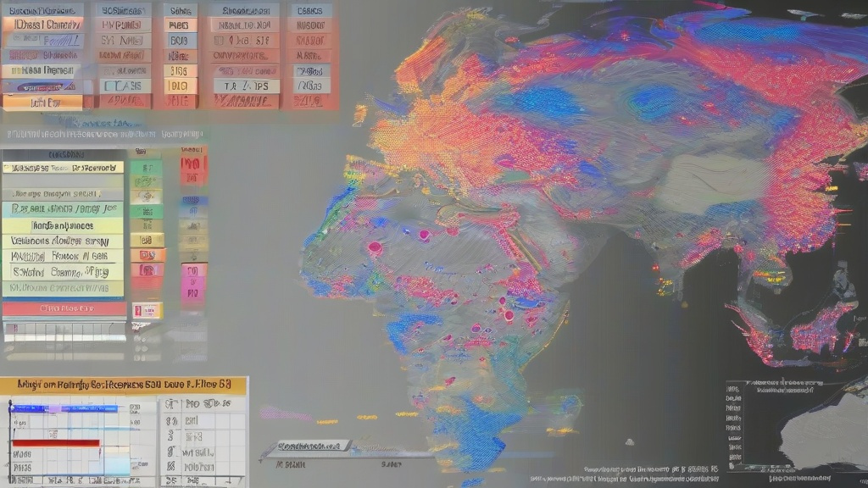Viewport: 868px width, 488px height.
Task: Click the red marker cluster in East Africa
Action: pos(509,314)
